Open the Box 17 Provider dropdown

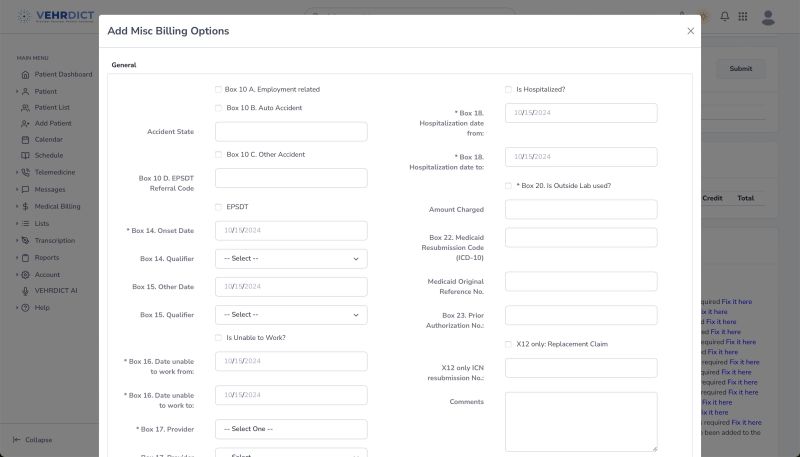(291, 429)
